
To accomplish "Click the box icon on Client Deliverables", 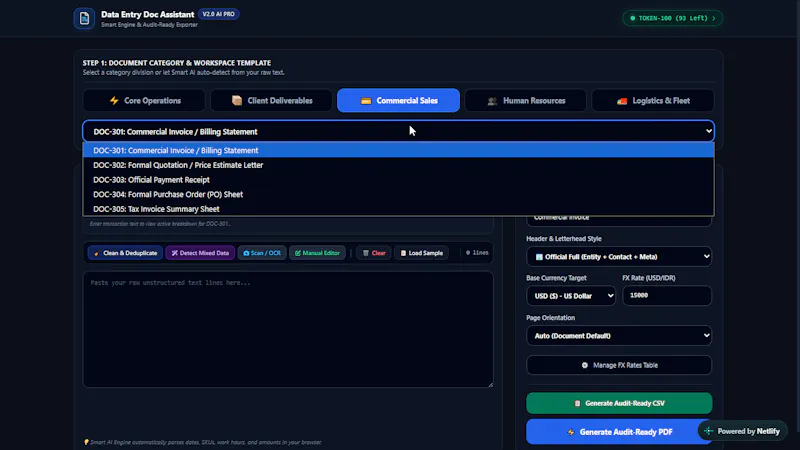I will pyautogui.click(x=237, y=101).
